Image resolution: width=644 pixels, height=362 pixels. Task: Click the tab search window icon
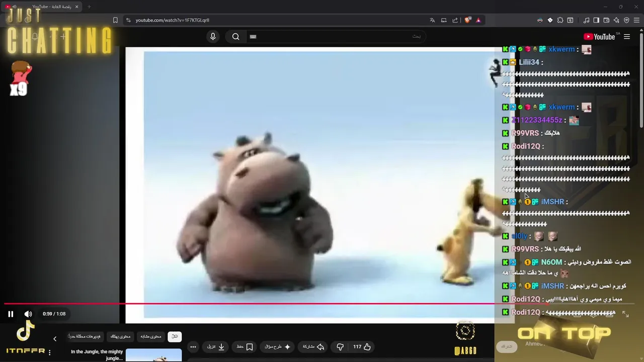[x=570, y=20]
